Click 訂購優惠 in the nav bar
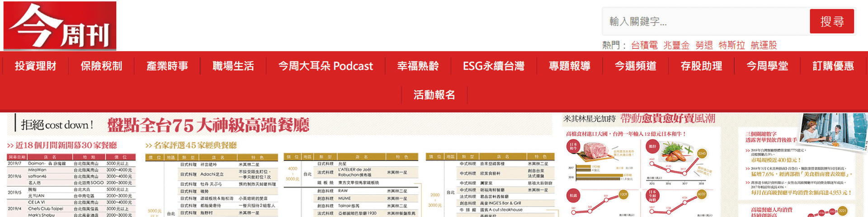 [x=833, y=66]
